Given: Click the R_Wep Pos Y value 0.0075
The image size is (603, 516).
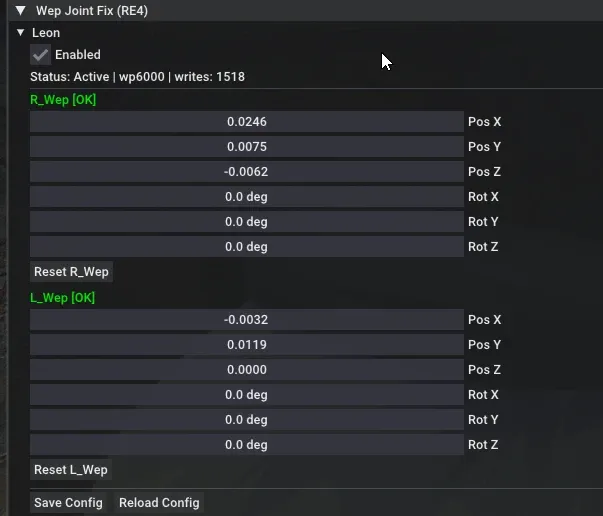Looking at the screenshot, I should pyautogui.click(x=247, y=146).
